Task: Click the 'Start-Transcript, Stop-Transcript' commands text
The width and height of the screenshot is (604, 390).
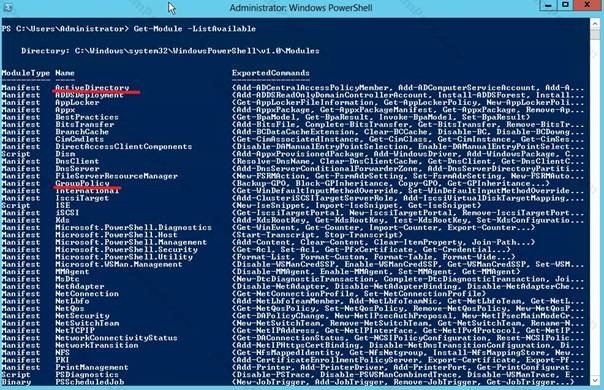Action: pyautogui.click(x=317, y=235)
